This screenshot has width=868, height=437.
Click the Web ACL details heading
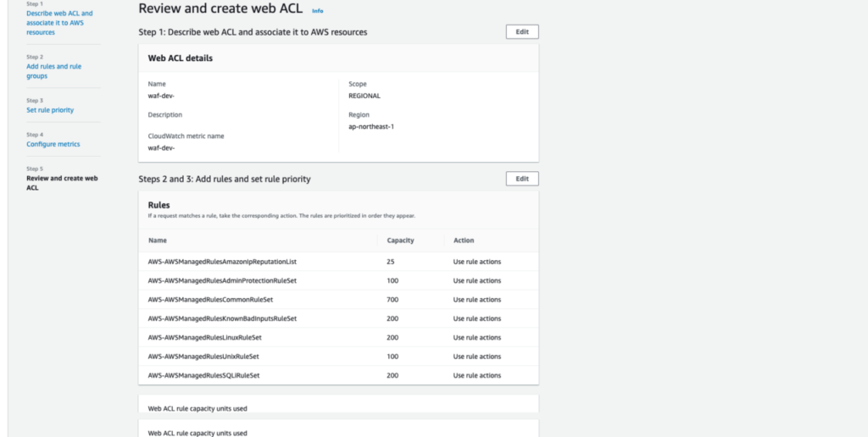(x=181, y=58)
